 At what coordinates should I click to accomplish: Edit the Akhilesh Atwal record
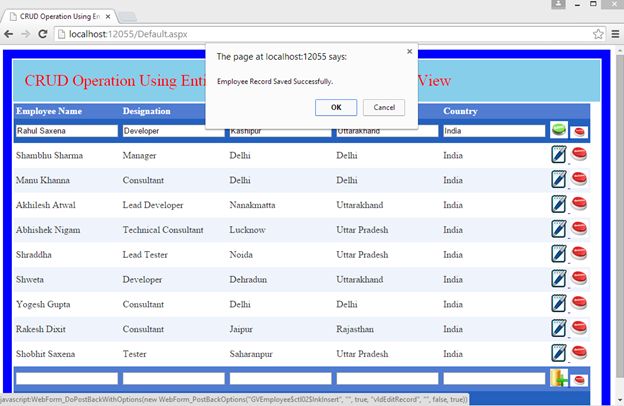(559, 205)
